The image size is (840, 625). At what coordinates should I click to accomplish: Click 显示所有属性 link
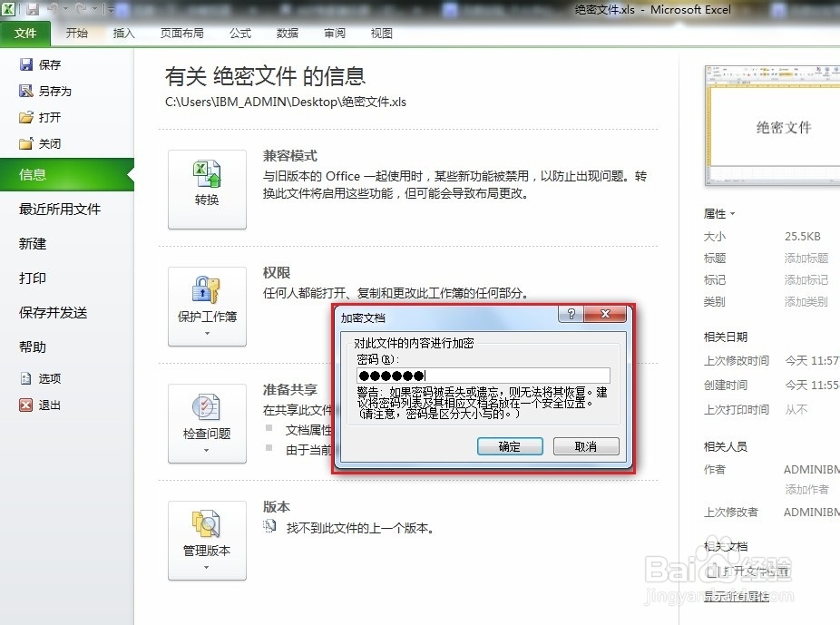pyautogui.click(x=736, y=596)
